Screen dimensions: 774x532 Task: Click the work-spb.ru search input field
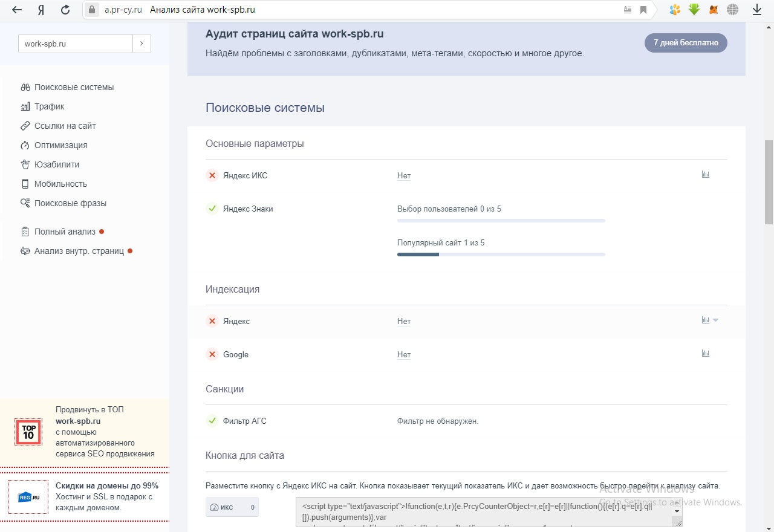pyautogui.click(x=75, y=44)
